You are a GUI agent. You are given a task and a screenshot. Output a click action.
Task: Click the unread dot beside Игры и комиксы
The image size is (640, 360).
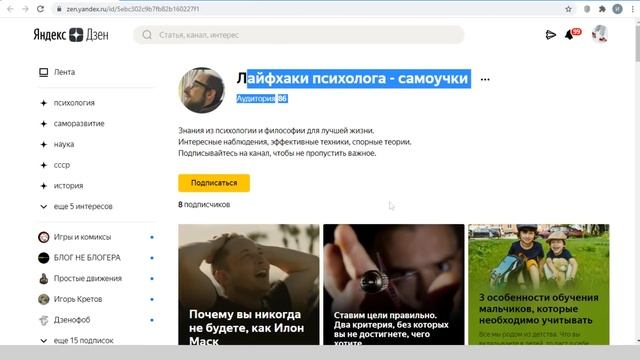[x=152, y=237]
